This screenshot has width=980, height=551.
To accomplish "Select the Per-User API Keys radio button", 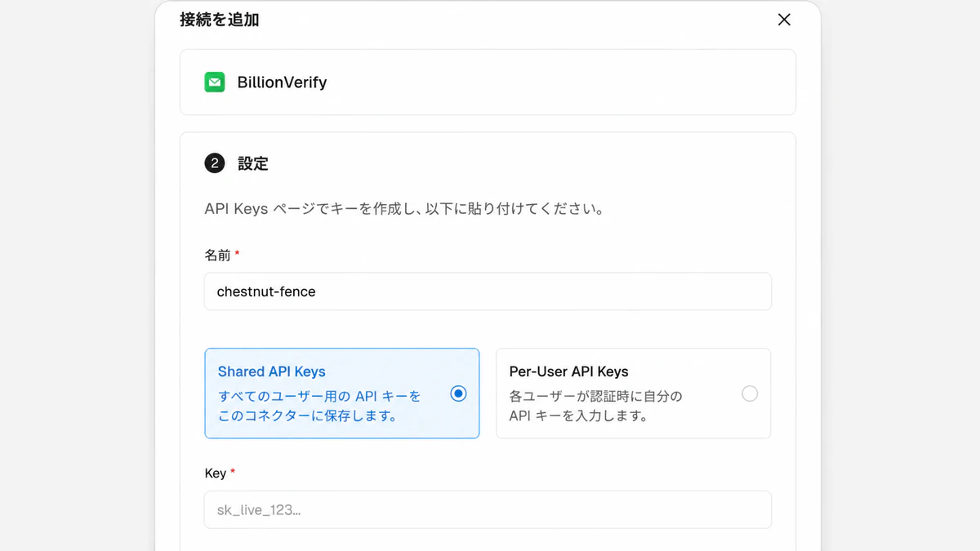I will pos(750,393).
